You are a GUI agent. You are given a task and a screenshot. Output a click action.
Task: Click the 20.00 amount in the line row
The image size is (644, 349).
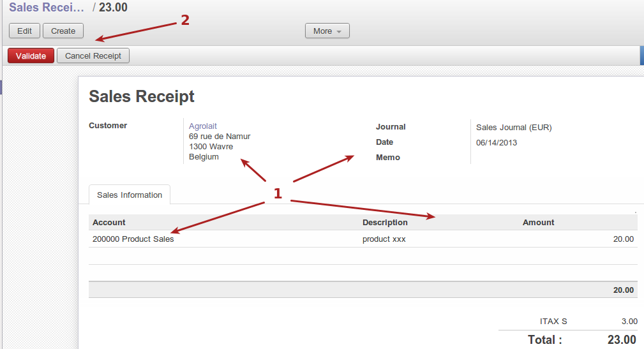pos(623,239)
